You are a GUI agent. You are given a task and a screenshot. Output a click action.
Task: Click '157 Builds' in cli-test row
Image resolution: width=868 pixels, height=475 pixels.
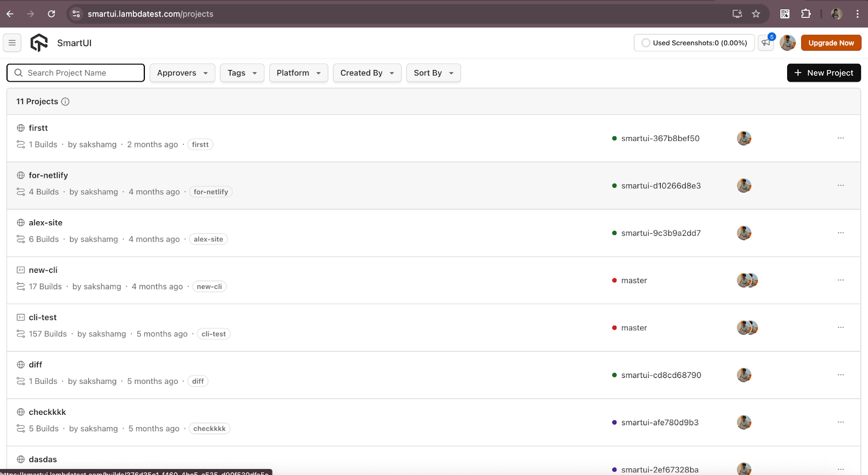48,334
